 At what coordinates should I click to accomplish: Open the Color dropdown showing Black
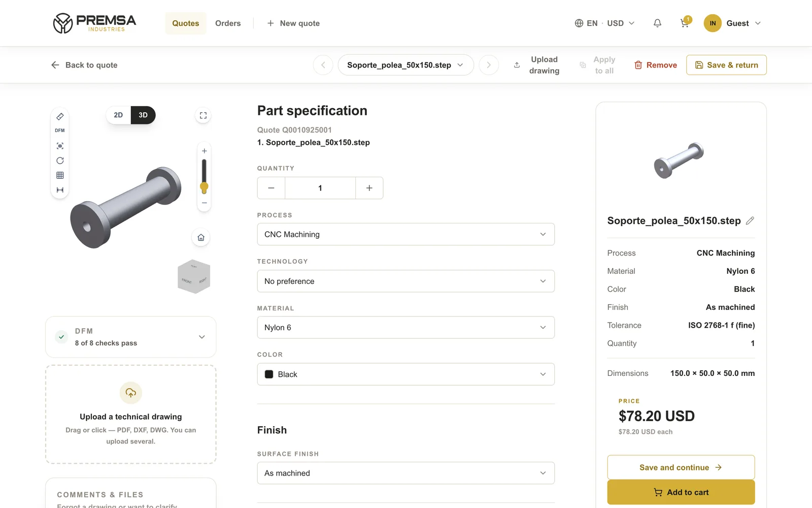tap(406, 374)
